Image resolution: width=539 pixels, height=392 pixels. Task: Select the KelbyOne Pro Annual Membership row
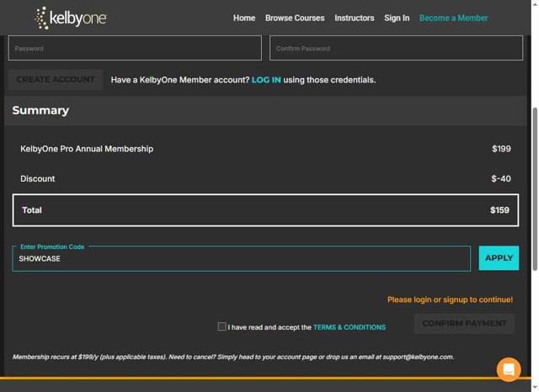pos(265,149)
